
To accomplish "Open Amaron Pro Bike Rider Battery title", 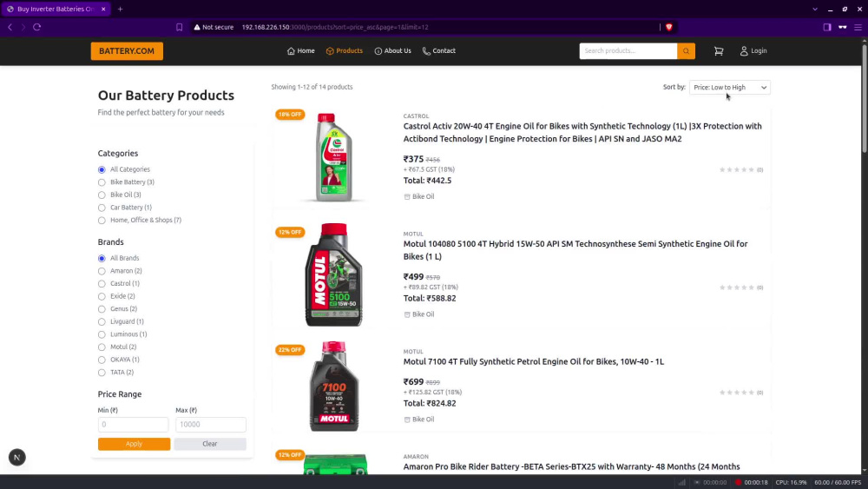I will point(571,466).
